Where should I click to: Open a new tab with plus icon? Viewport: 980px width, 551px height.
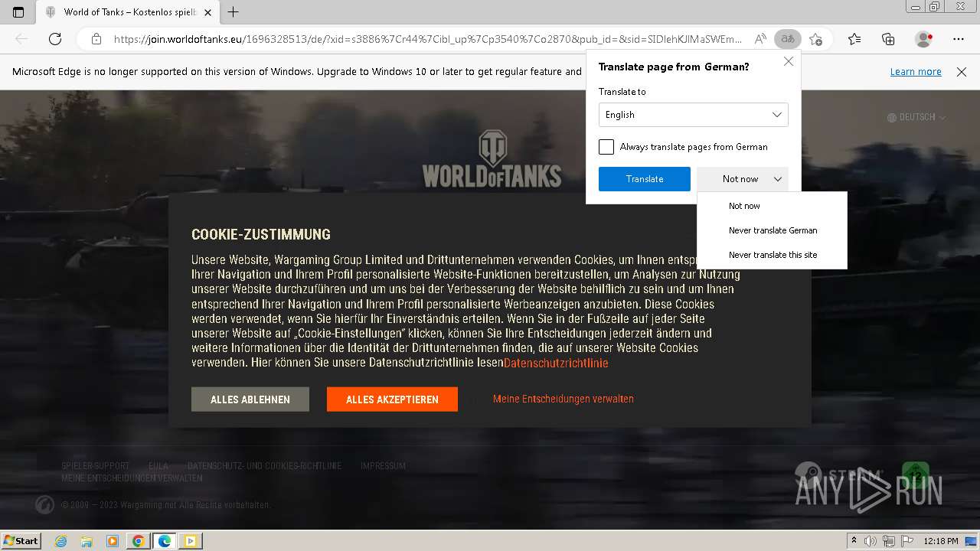(x=234, y=12)
